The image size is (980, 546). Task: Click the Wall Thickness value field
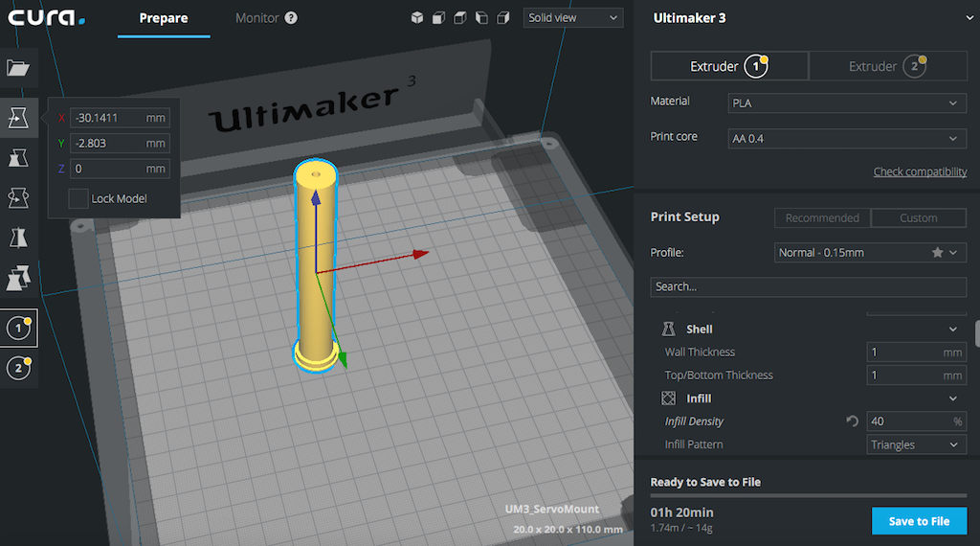(x=916, y=353)
